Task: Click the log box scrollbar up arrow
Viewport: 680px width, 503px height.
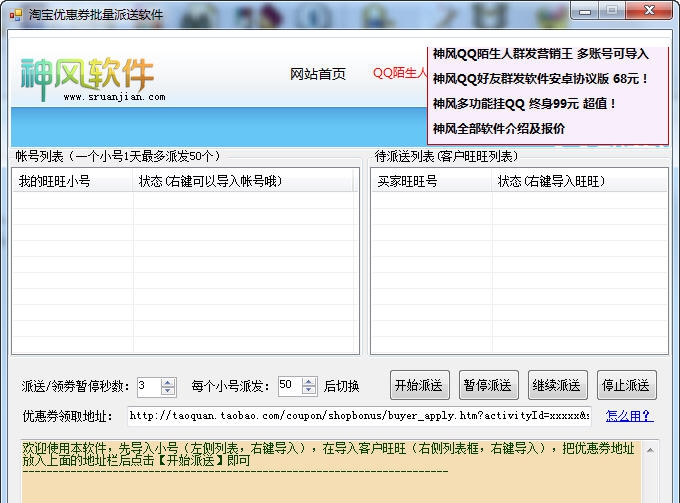Action: (650, 451)
